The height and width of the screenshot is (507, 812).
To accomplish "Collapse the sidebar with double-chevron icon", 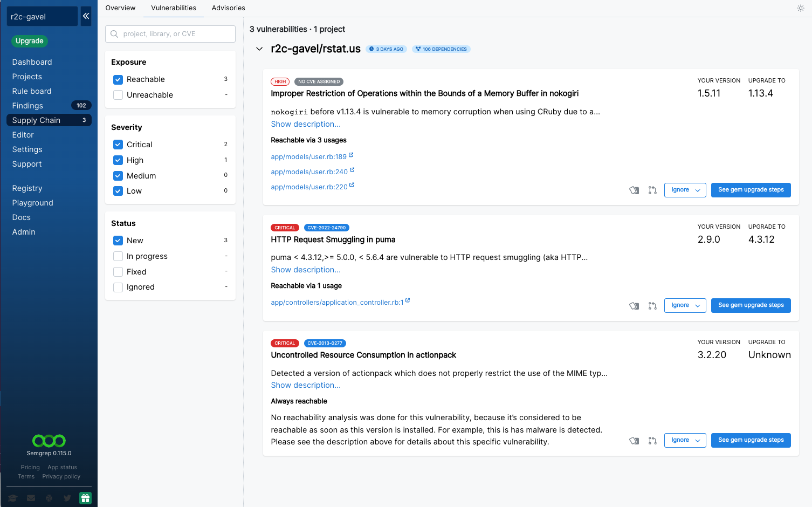I will point(86,16).
